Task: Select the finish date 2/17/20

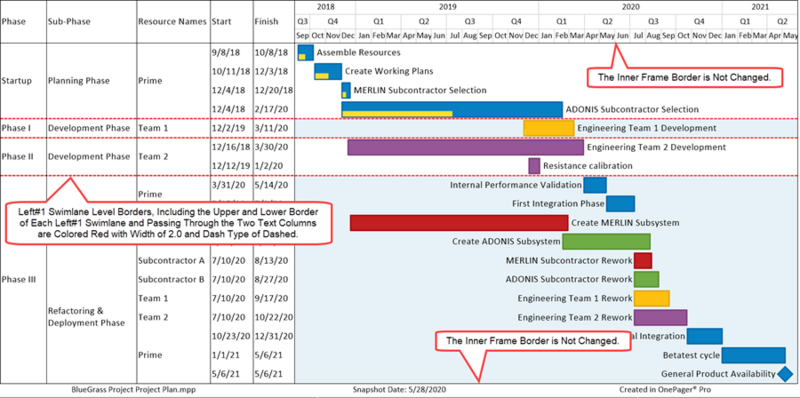Action: [271, 109]
